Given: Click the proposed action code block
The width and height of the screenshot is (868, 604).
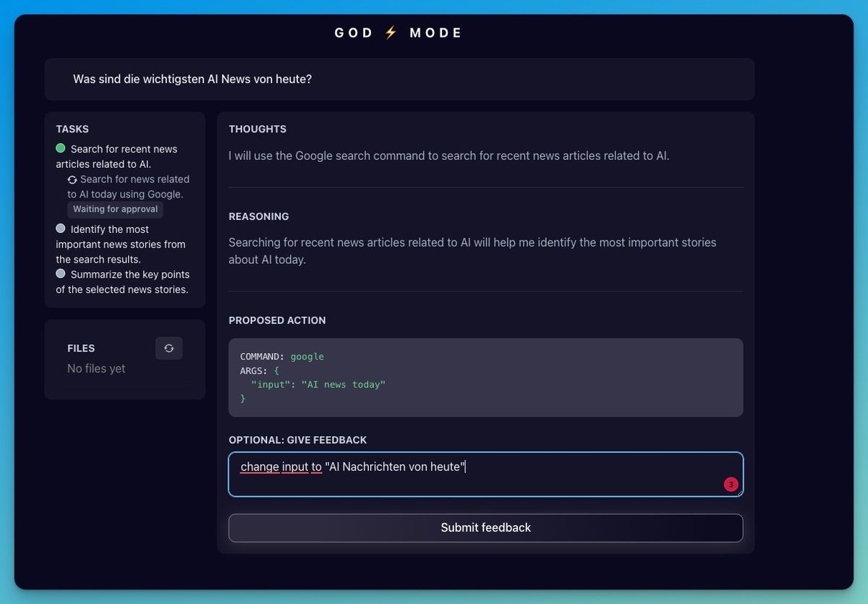Looking at the screenshot, I should tap(485, 378).
